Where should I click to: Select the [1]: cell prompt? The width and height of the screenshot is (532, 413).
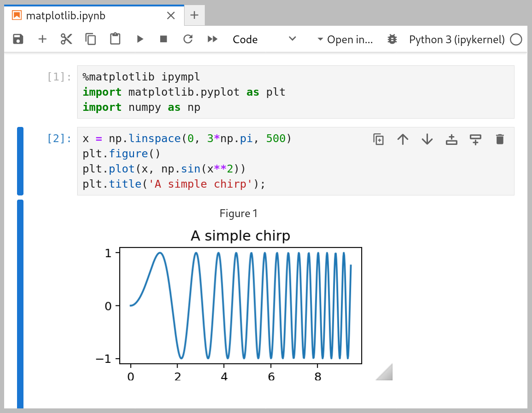(59, 77)
